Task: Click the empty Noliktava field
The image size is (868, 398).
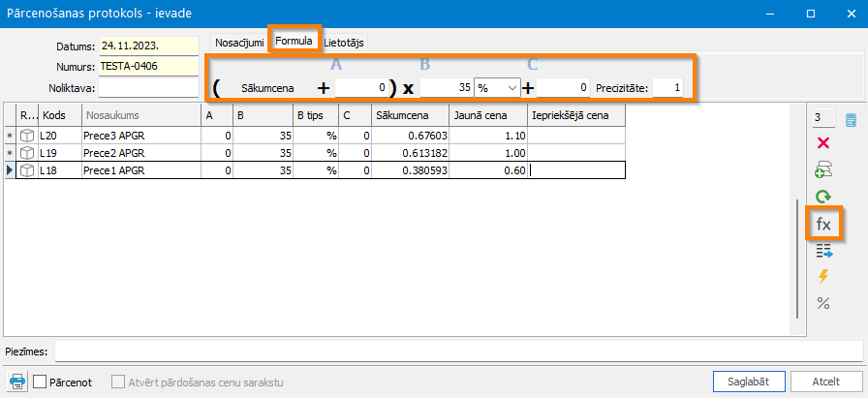Action: [148, 87]
